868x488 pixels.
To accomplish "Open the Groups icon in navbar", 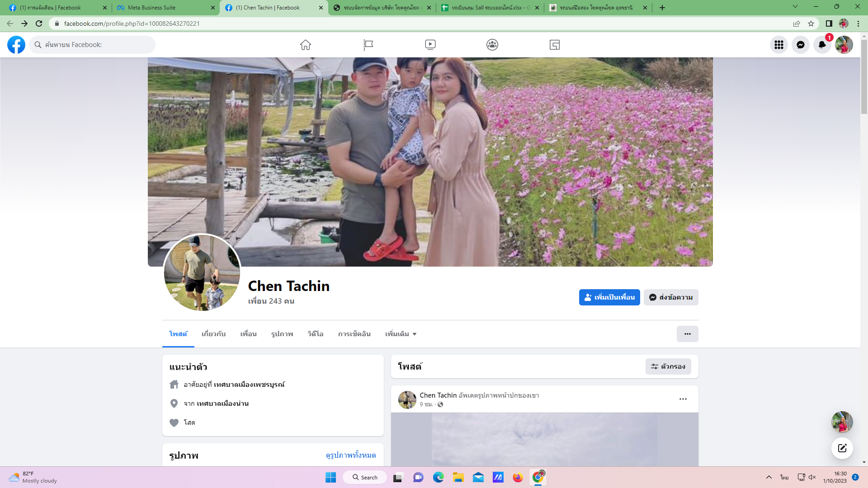I will coord(492,45).
